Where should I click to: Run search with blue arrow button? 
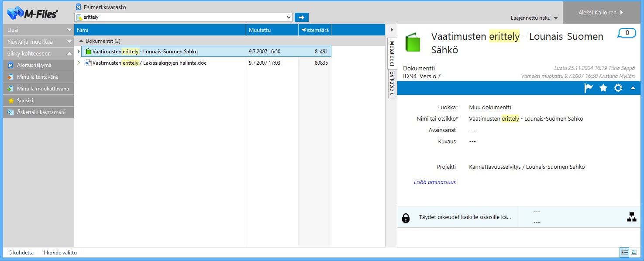point(302,17)
